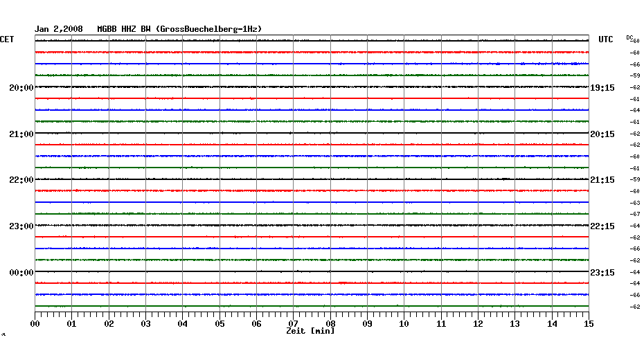The height and width of the screenshot is (342, 644).
Task: Click minute tick label '12' on the axis
Action: pyautogui.click(x=478, y=324)
